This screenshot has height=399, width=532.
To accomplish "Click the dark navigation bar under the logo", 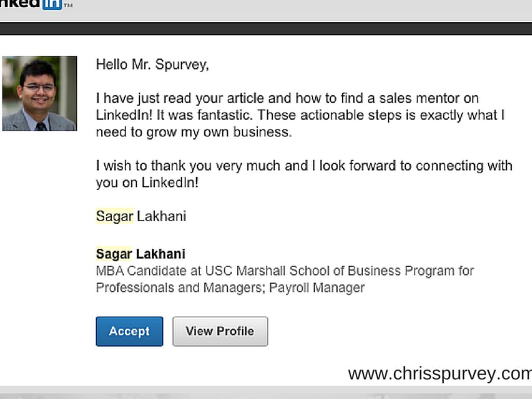I will (x=266, y=29).
